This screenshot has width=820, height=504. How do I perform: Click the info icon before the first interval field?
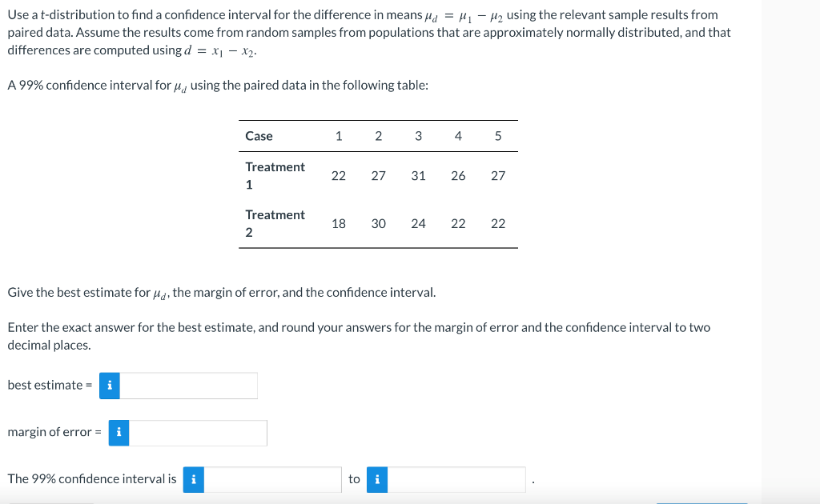[x=193, y=479]
